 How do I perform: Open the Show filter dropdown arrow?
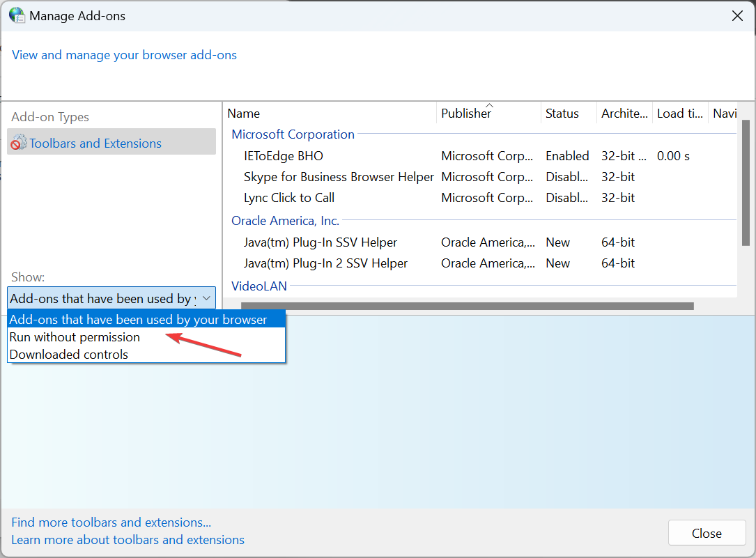click(x=206, y=299)
